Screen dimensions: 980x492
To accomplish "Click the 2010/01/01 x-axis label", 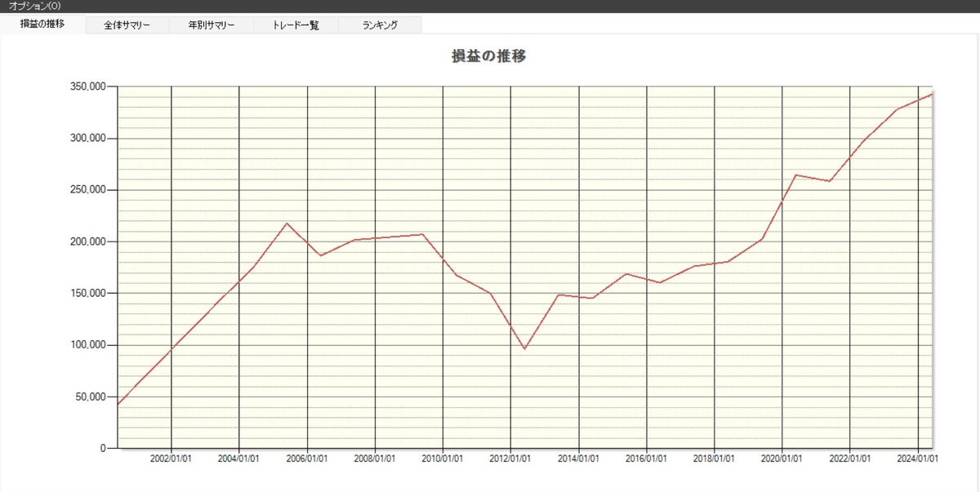I will click(443, 459).
